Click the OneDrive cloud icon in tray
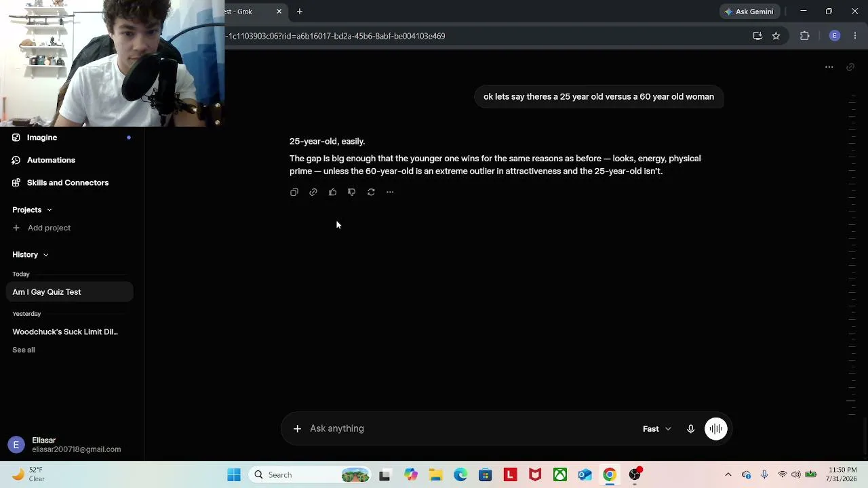The width and height of the screenshot is (868, 488). pyautogui.click(x=747, y=475)
